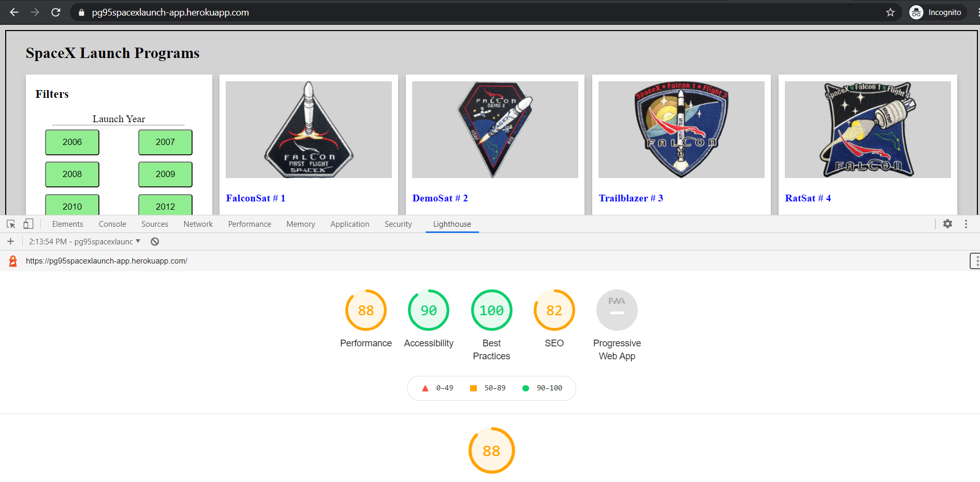Start a new Lighthouse audit with plus icon
The width and height of the screenshot is (980, 482).
pyautogui.click(x=10, y=241)
